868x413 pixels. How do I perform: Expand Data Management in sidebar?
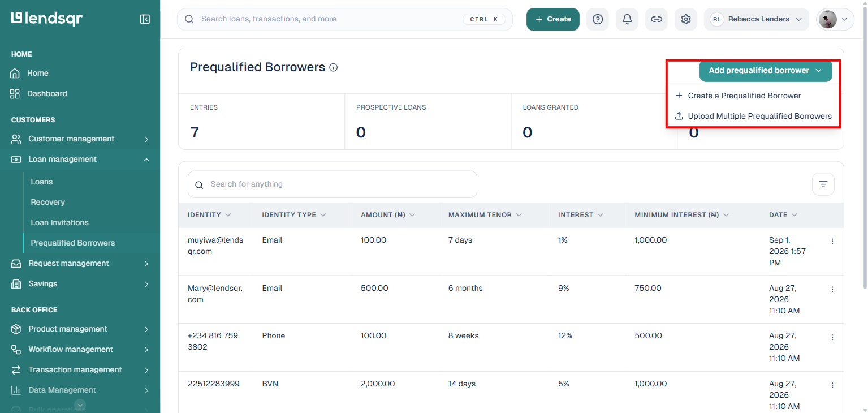[80, 390]
